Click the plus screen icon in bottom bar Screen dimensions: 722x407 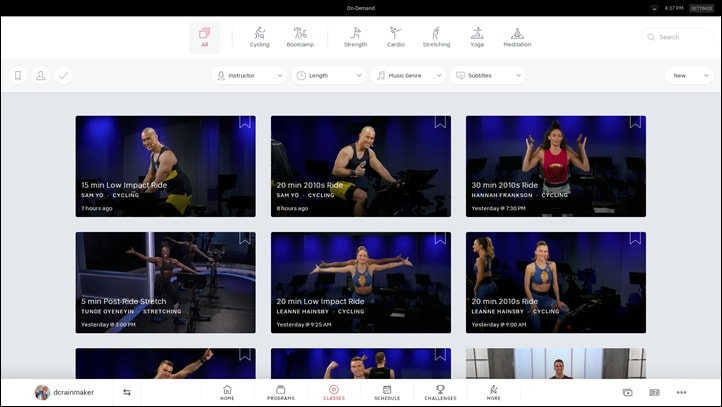click(628, 392)
